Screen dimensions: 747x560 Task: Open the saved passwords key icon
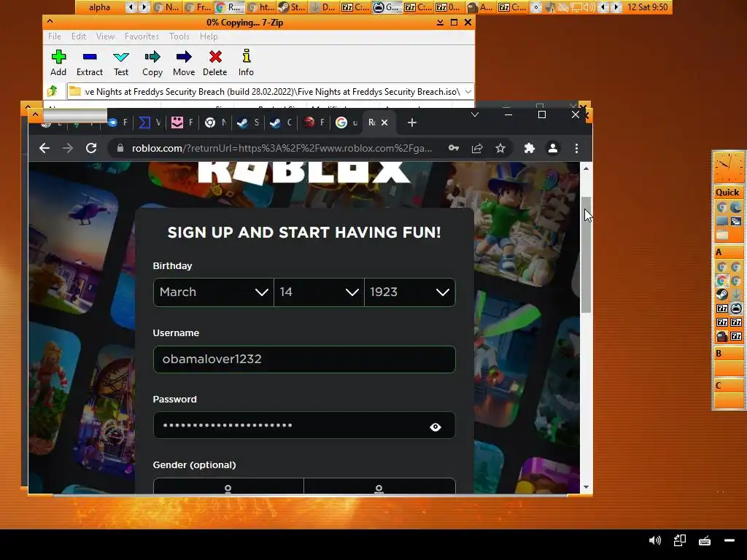(454, 148)
